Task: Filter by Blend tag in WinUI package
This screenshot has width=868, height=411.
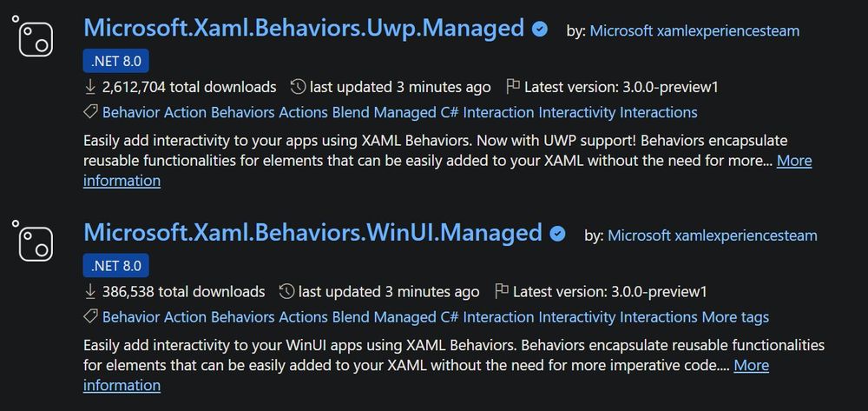Action: (x=351, y=317)
